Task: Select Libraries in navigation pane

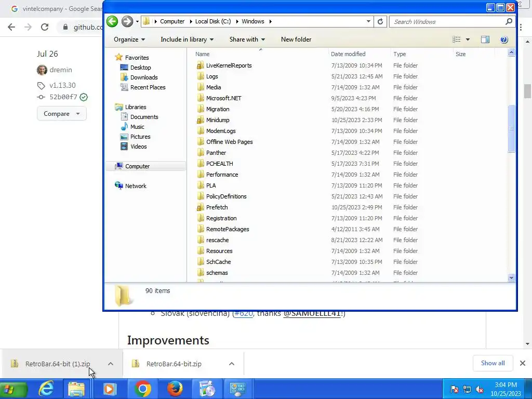Action: click(136, 107)
